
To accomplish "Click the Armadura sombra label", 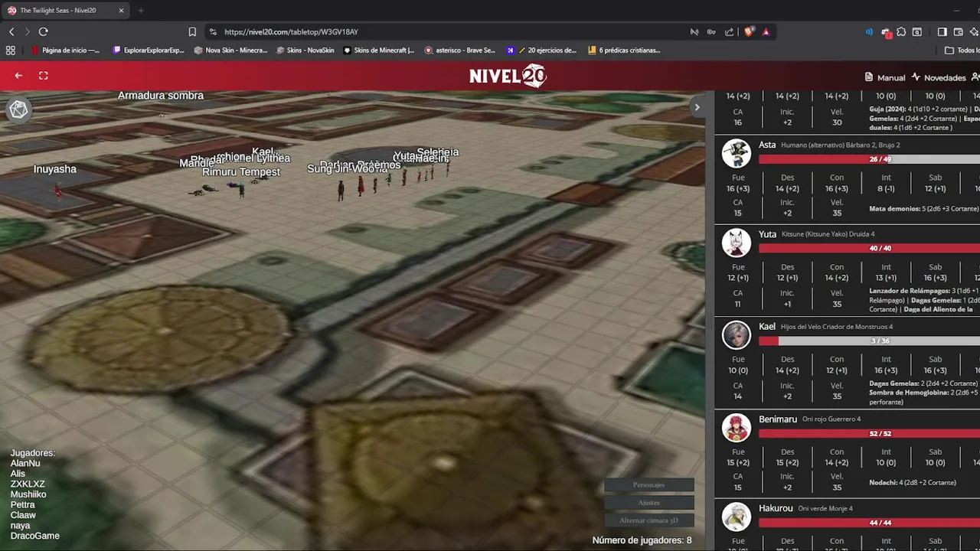I will tap(161, 96).
